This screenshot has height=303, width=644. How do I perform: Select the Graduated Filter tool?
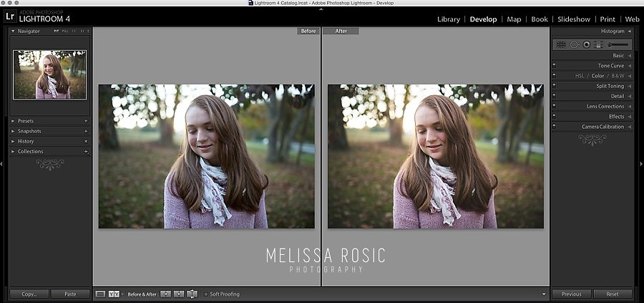pyautogui.click(x=598, y=44)
